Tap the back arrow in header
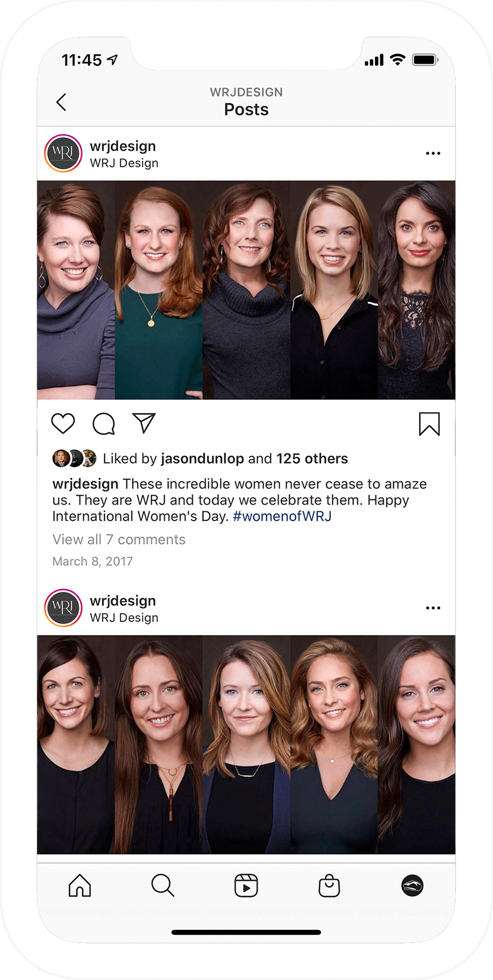 point(61,102)
